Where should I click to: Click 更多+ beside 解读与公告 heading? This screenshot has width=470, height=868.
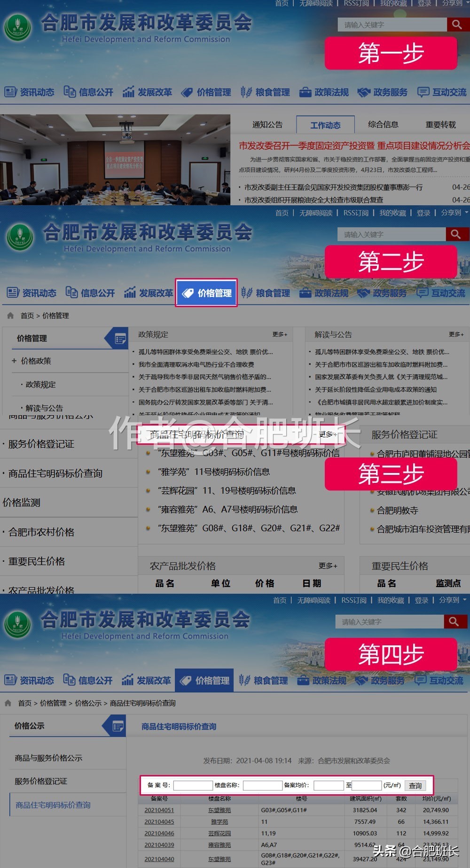click(x=456, y=334)
